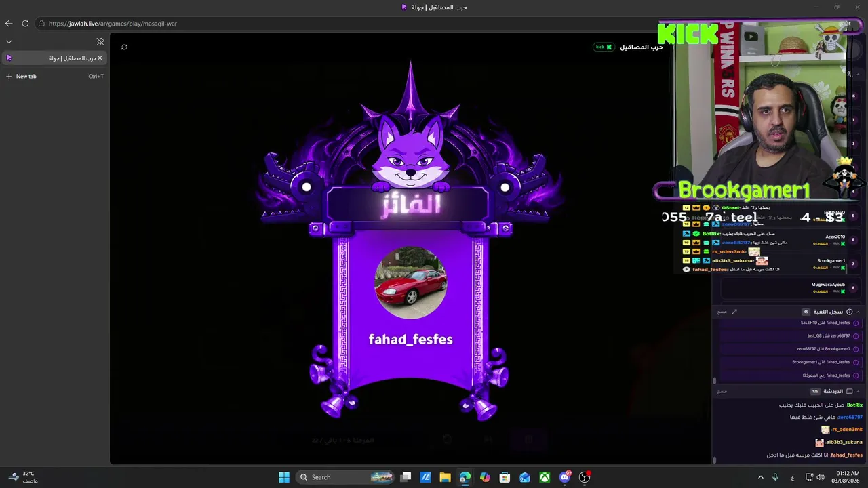This screenshot has width=868, height=488.
Task: Open the Xbox app from taskbar
Action: pyautogui.click(x=545, y=477)
